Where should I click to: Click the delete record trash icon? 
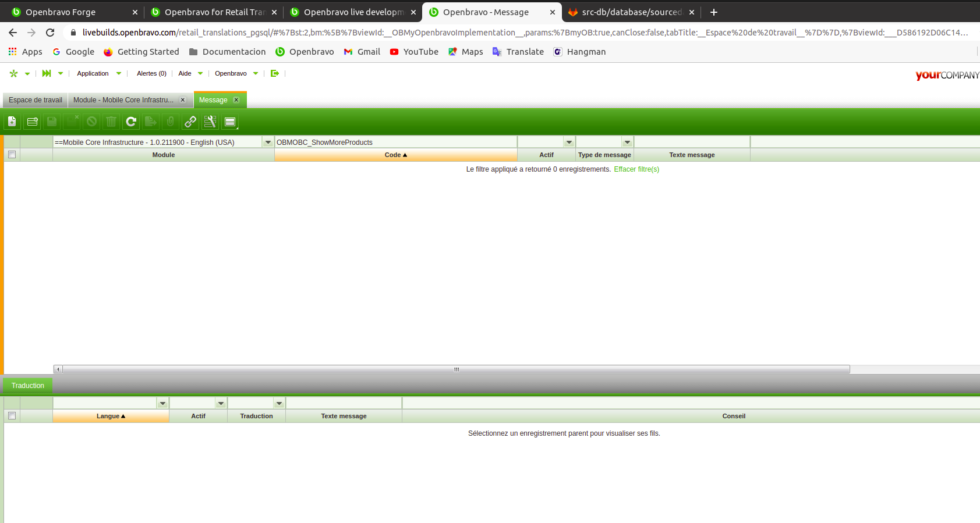click(111, 122)
